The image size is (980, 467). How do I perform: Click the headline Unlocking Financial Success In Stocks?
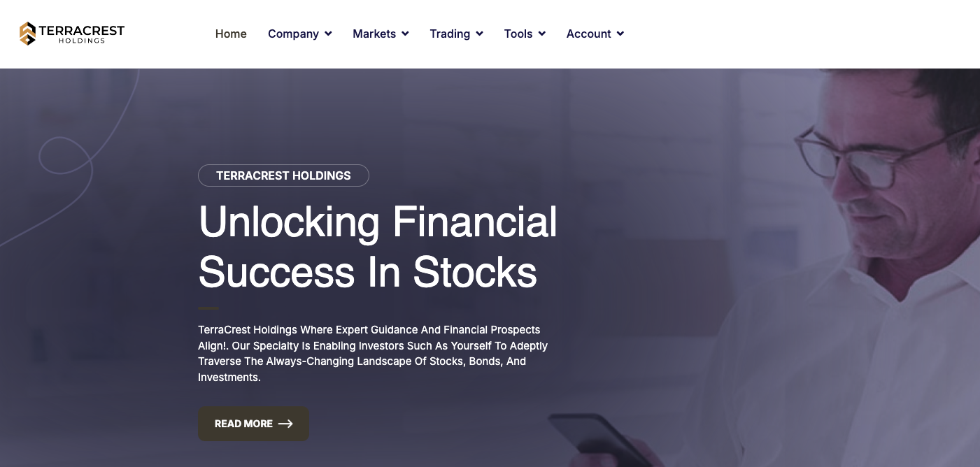click(x=378, y=247)
